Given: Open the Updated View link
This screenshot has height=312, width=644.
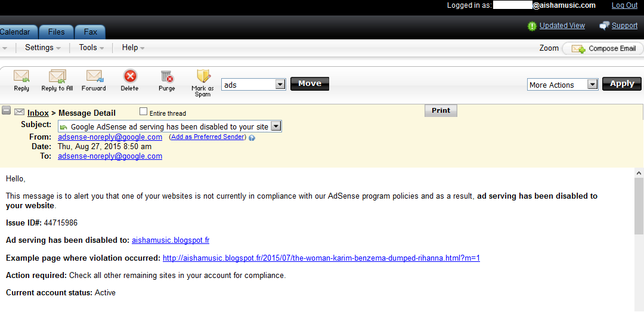Looking at the screenshot, I should tap(562, 26).
